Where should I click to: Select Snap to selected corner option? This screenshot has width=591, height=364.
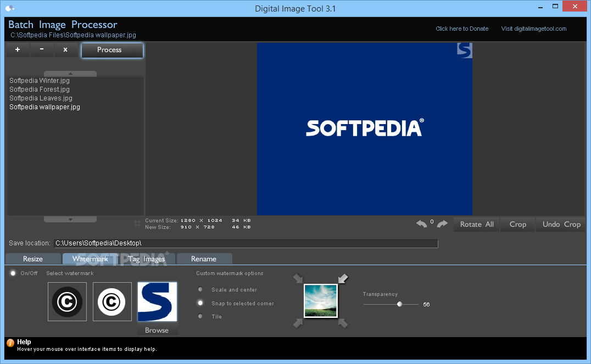[x=200, y=303]
